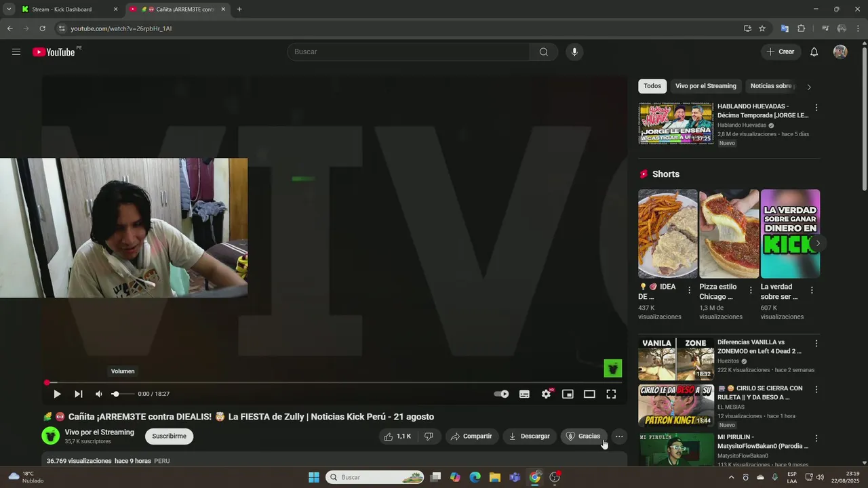Viewport: 868px width, 488px height.
Task: Open the Windows Start menu
Action: coord(313,477)
